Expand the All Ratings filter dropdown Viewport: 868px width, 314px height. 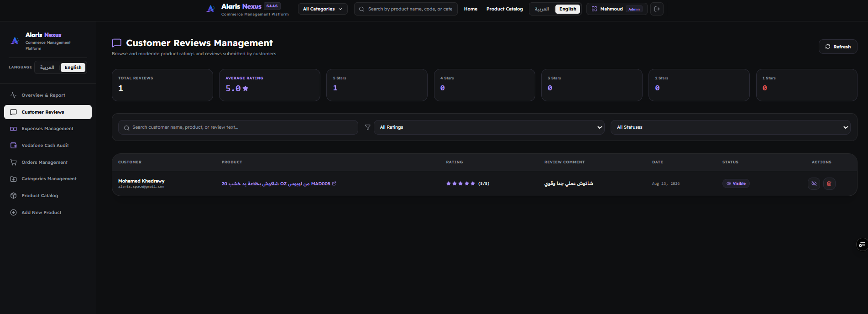(x=489, y=127)
